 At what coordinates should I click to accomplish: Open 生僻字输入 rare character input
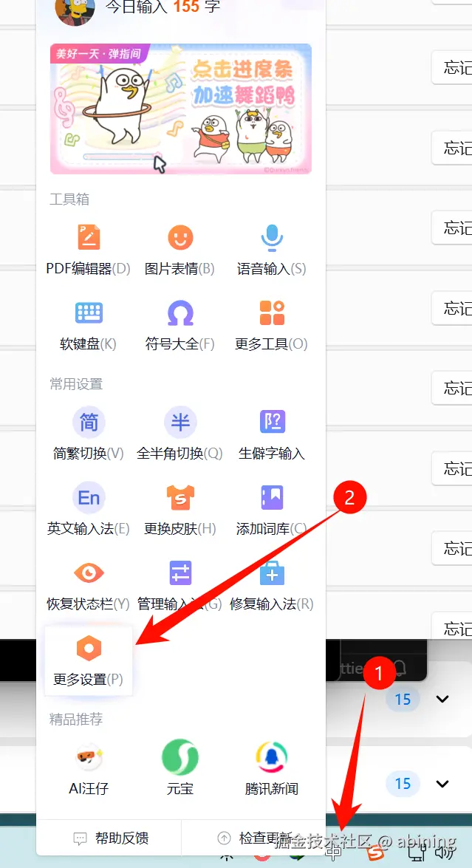[272, 434]
